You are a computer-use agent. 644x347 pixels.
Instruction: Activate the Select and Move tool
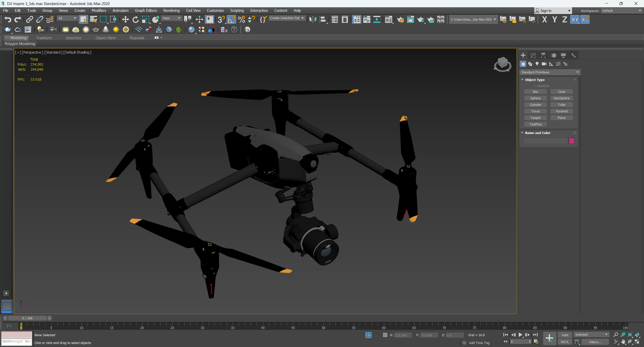125,19
